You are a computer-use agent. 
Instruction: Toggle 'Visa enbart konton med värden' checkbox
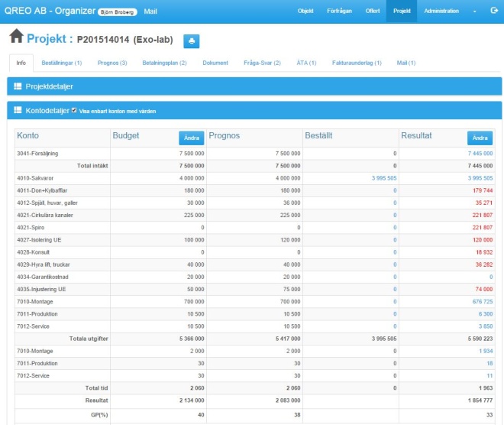tap(74, 110)
